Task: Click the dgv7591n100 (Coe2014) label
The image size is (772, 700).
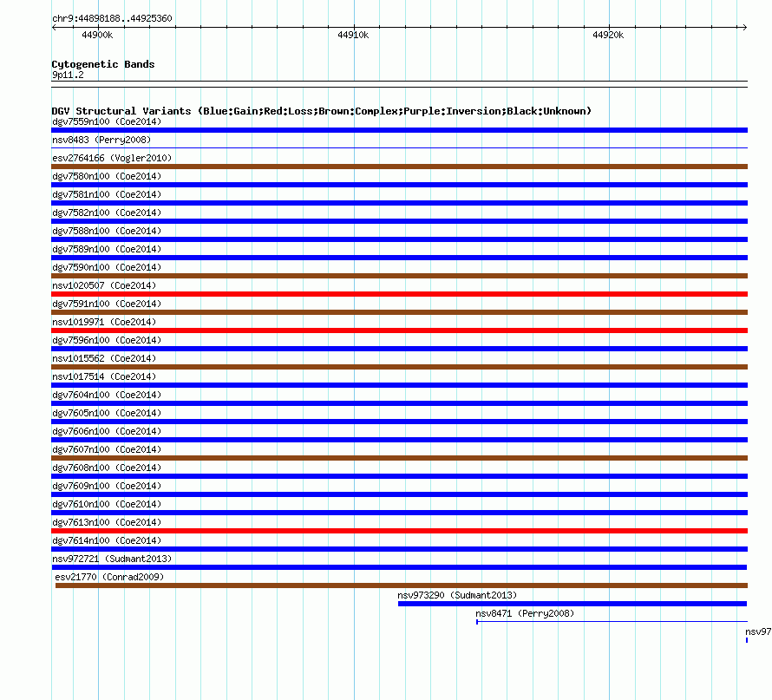Action: point(107,304)
